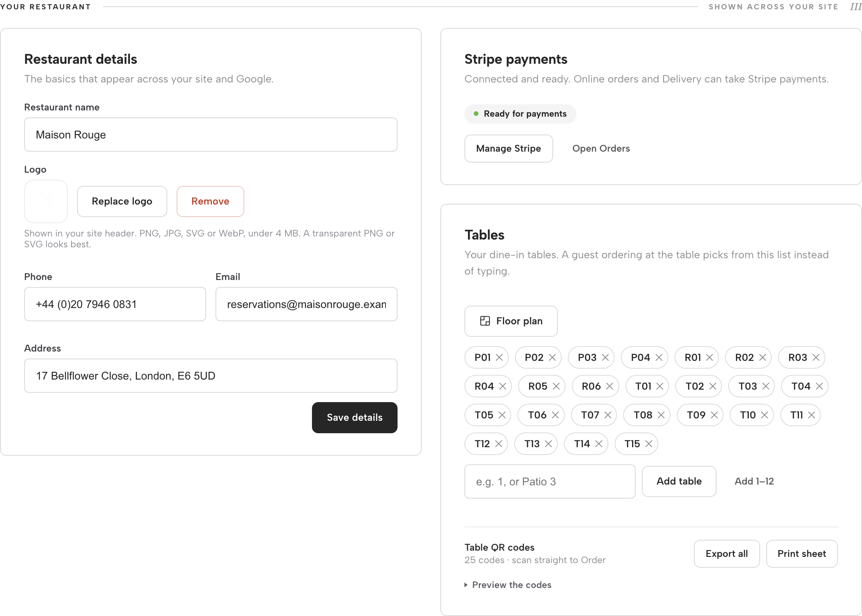The image size is (862, 616).
Task: Click the Ready for payments status badge
Action: pos(520,114)
